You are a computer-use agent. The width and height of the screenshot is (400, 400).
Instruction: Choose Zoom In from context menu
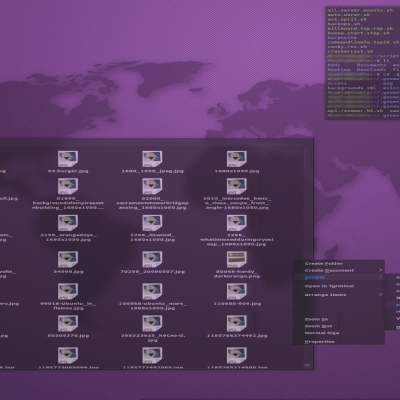(338, 319)
